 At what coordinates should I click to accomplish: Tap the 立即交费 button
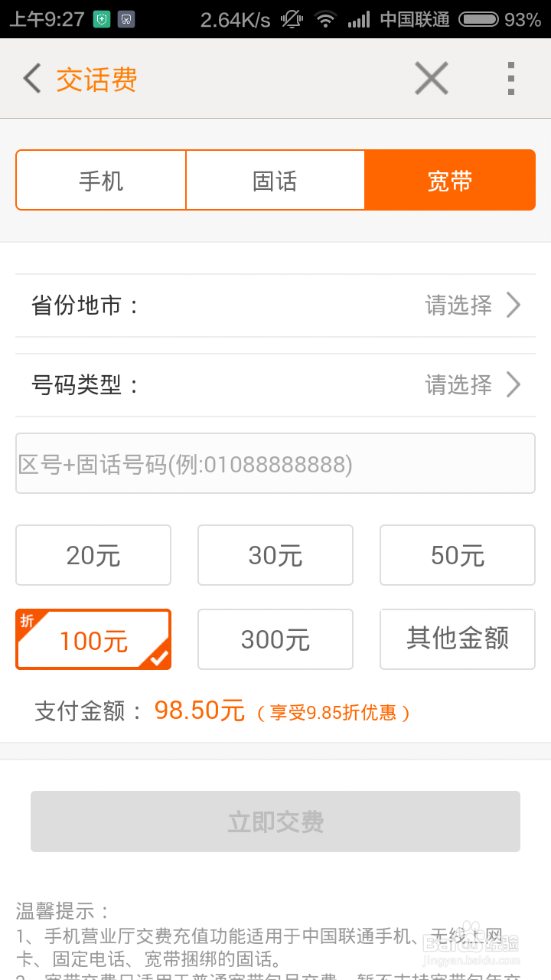pyautogui.click(x=275, y=822)
